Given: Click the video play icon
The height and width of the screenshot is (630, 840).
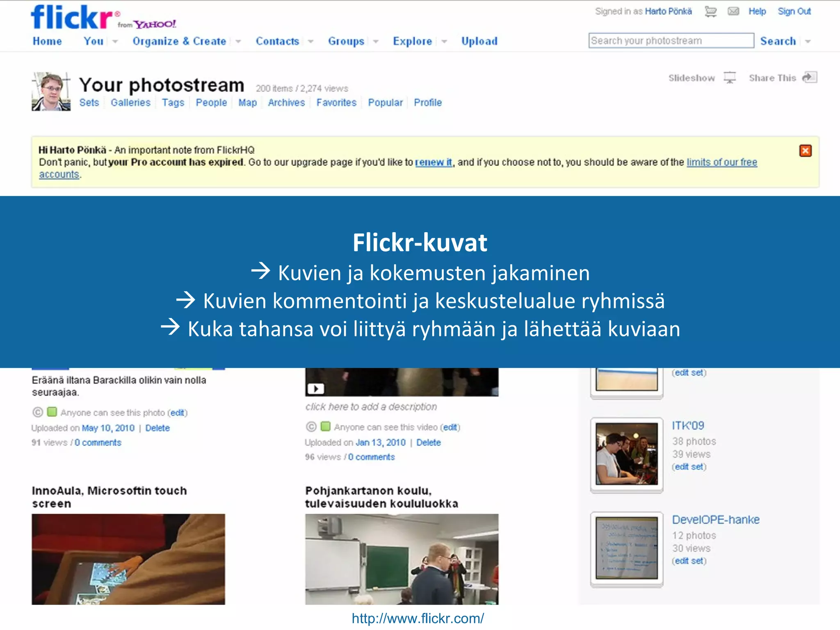Looking at the screenshot, I should [316, 388].
